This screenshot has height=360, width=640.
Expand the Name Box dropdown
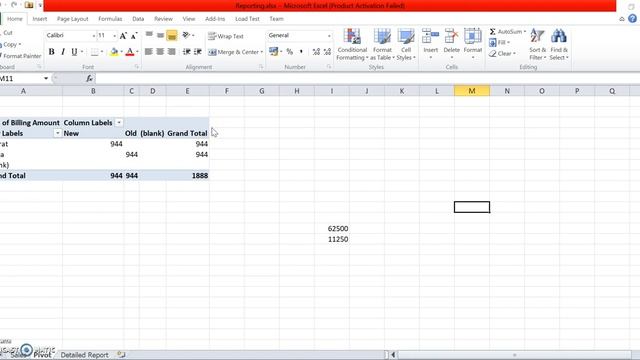click(46, 78)
